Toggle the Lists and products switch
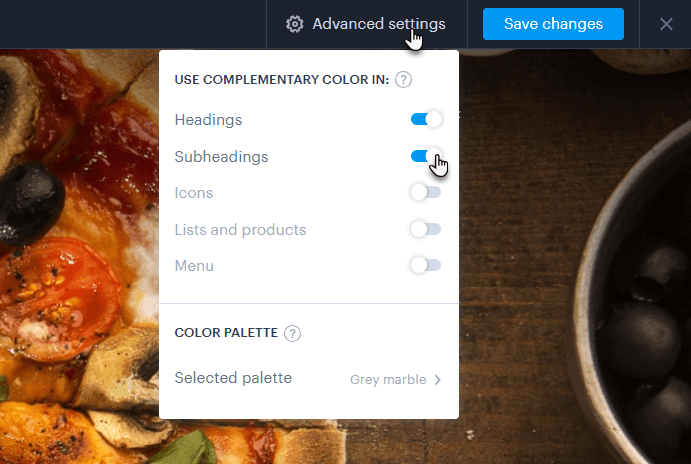 coord(426,229)
